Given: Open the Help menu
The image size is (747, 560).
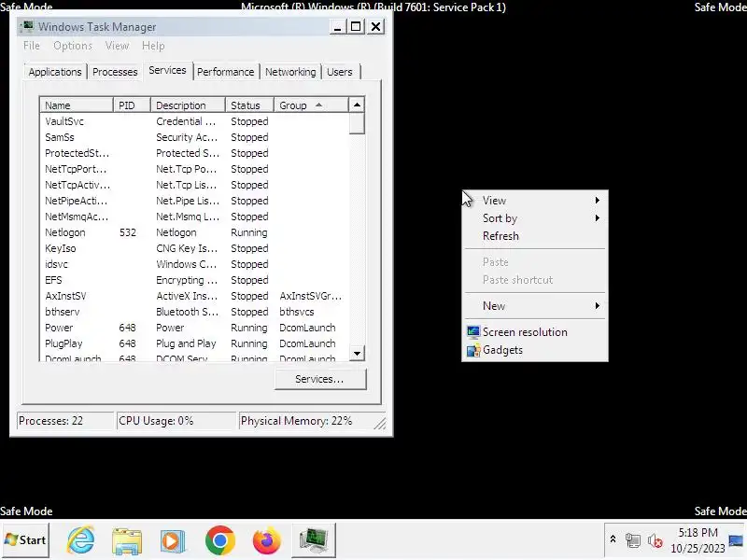Looking at the screenshot, I should coord(153,46).
